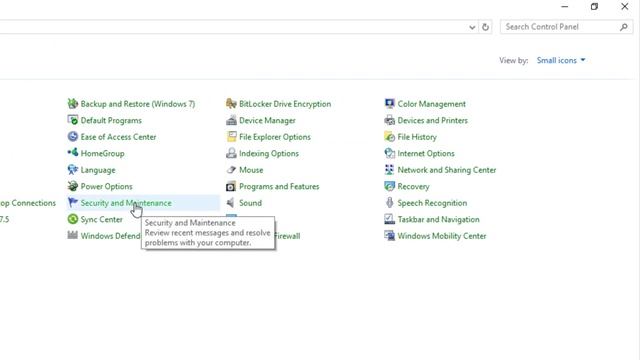Open the Device Manager icon
The width and height of the screenshot is (640, 360).
coord(231,120)
